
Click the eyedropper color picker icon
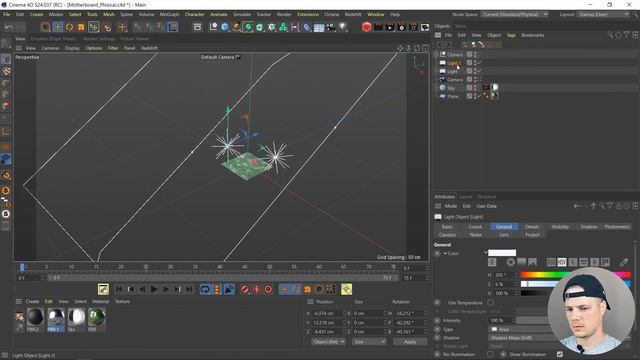[624, 262]
